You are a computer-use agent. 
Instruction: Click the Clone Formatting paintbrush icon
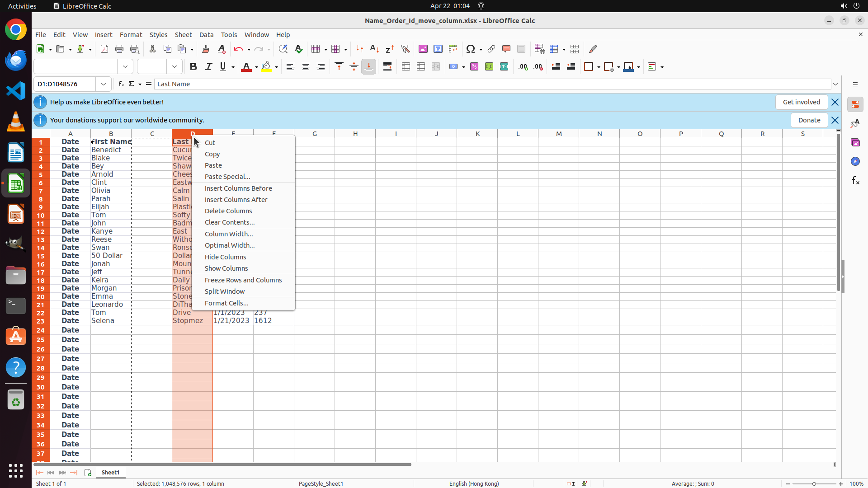click(x=206, y=49)
